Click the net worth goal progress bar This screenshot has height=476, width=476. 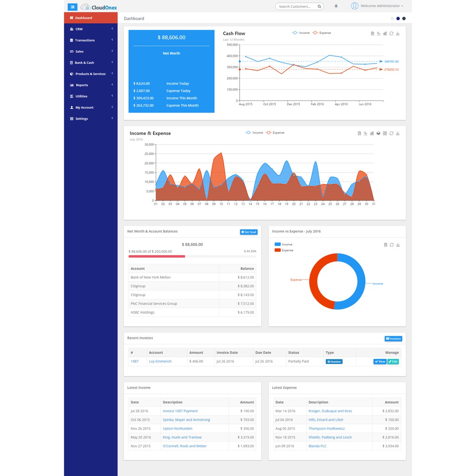point(192,257)
